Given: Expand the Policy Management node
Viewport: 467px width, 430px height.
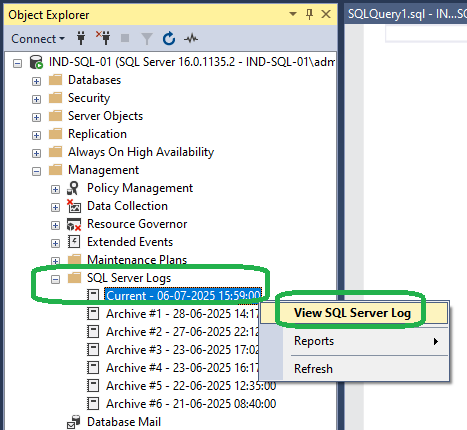Looking at the screenshot, I should (x=55, y=189).
